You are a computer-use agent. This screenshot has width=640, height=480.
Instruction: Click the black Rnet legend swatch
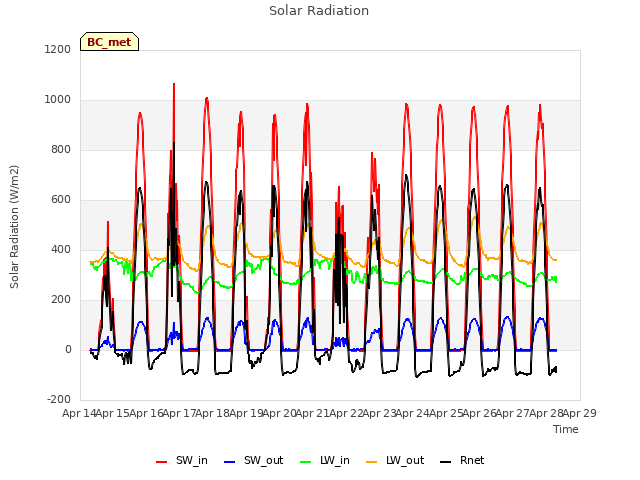point(446,462)
